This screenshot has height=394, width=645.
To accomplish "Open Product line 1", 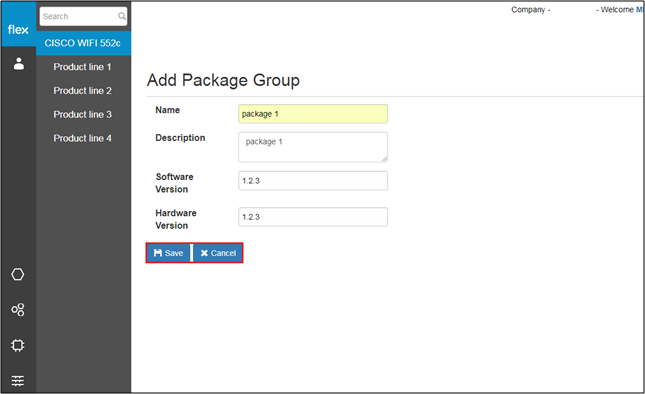I will 82,67.
